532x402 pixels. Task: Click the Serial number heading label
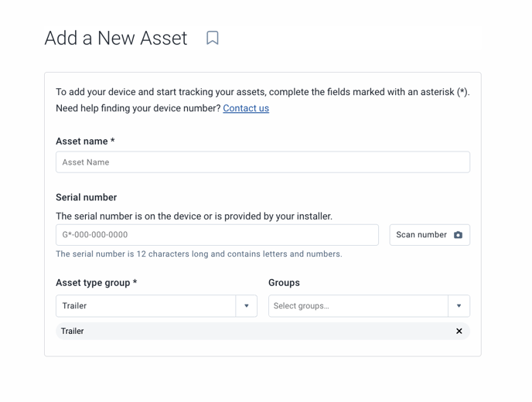click(x=86, y=197)
